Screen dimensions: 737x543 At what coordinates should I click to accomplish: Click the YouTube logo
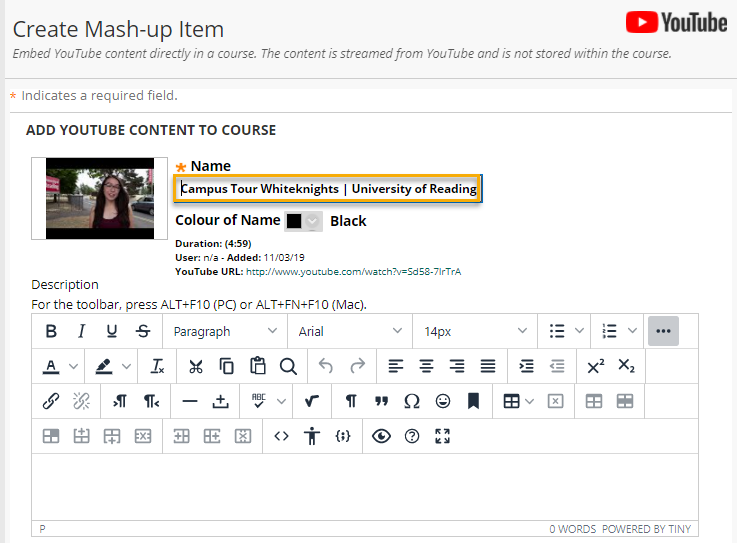676,23
